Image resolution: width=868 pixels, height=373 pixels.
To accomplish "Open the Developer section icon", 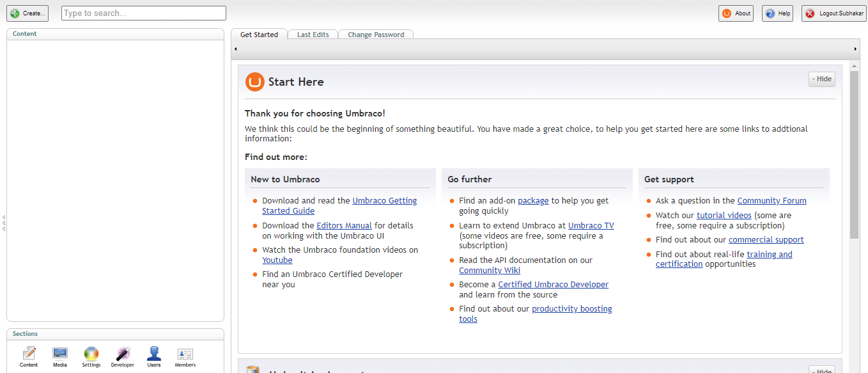I will click(122, 357).
